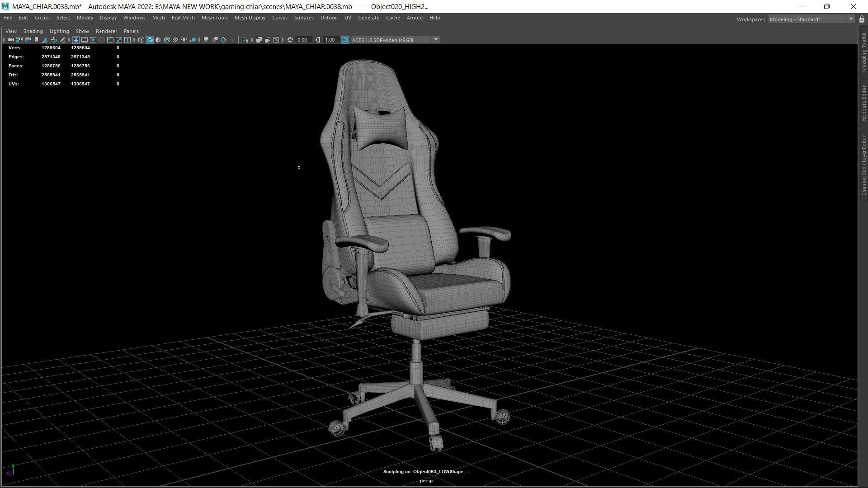Expand the color transform dropdown arrow

tap(436, 40)
